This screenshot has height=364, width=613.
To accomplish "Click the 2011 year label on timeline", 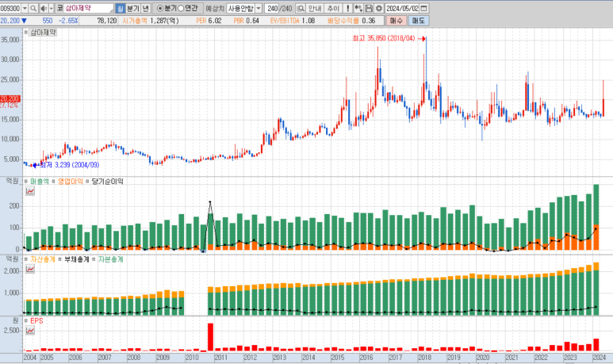I will coord(220,358).
